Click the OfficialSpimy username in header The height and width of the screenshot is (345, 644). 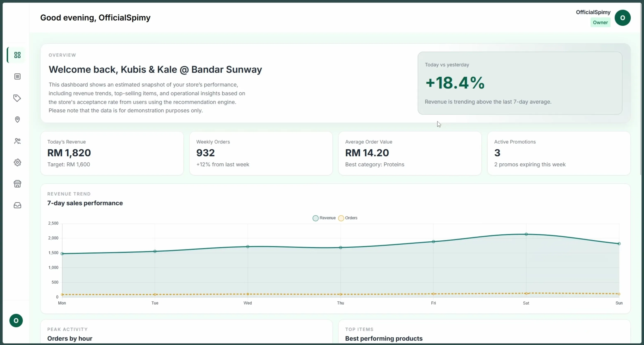[593, 12]
